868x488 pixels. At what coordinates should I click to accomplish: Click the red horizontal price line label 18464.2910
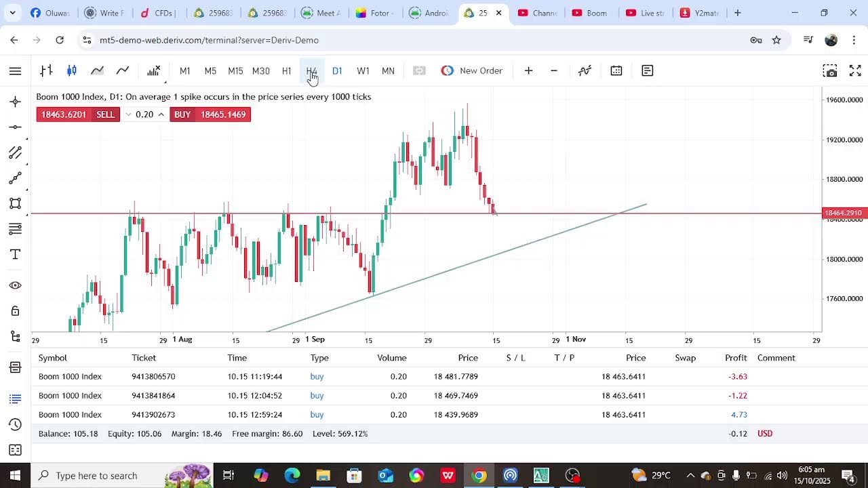pyautogui.click(x=844, y=213)
